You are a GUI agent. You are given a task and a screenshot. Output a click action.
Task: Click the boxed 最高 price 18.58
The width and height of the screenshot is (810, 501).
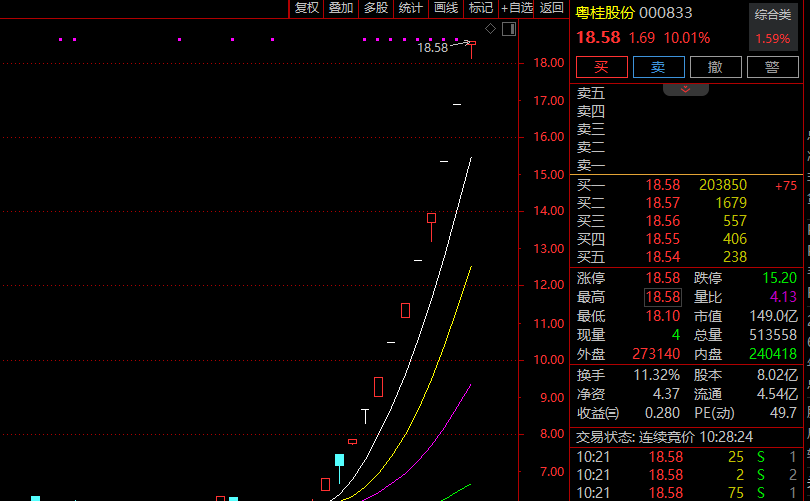tap(662, 297)
